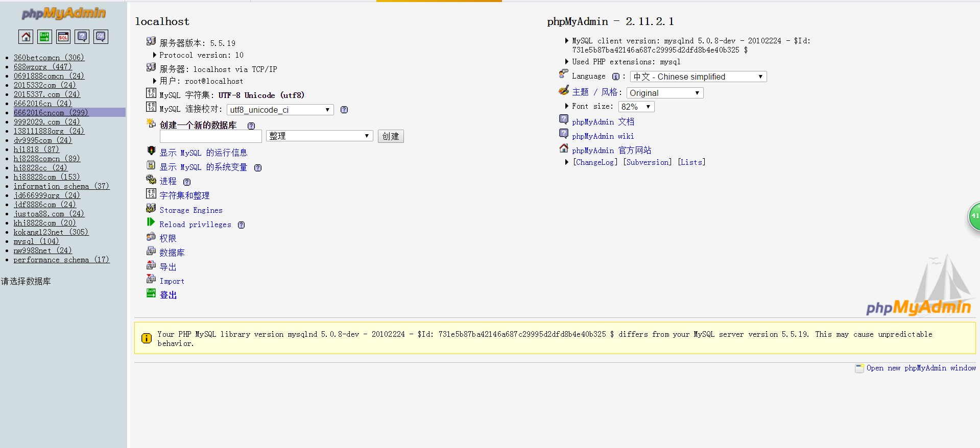This screenshot has height=448, width=980.
Task: Open the 整理 collation dropdown for new database
Action: point(320,136)
